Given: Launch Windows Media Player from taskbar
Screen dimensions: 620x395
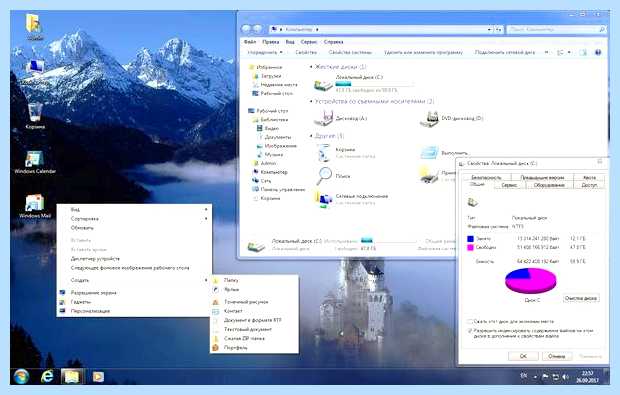Looking at the screenshot, I should pos(98,376).
